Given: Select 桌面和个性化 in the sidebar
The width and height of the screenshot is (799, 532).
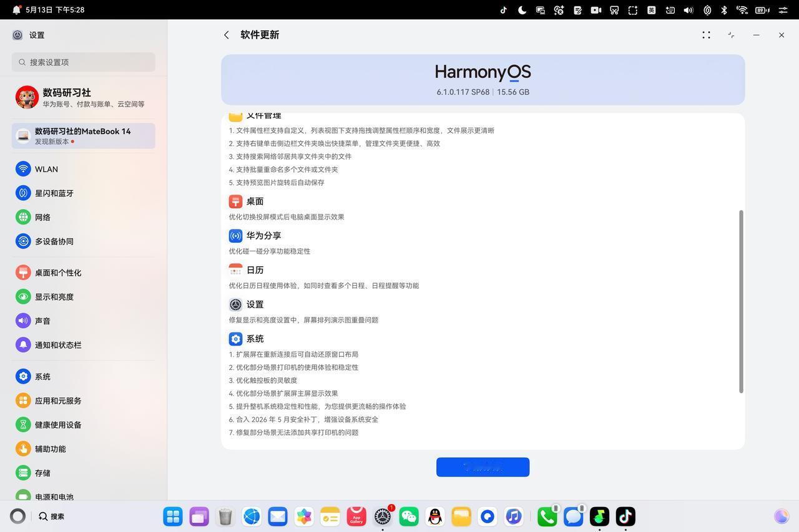Looking at the screenshot, I should pos(83,273).
